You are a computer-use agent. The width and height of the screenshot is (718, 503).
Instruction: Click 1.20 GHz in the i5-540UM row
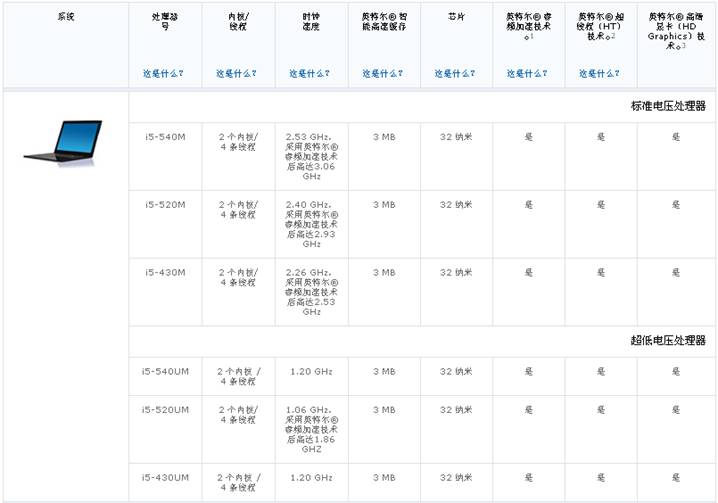(x=311, y=372)
